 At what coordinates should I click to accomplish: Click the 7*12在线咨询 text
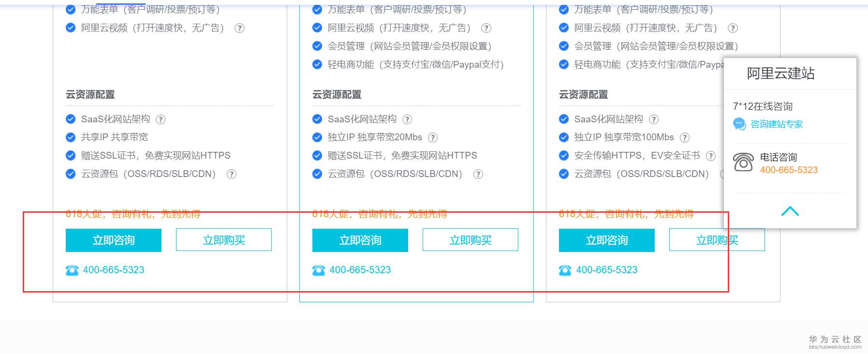tap(763, 106)
